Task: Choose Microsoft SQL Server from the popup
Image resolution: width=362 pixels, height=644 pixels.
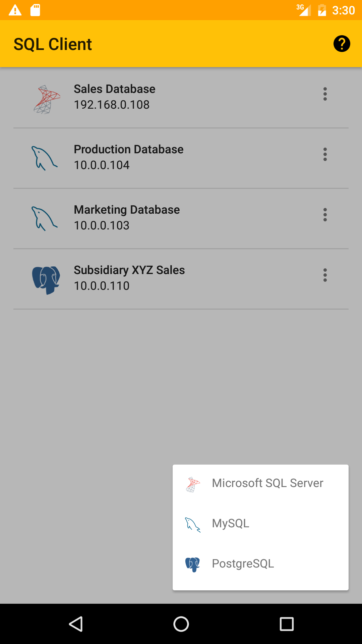Action: pos(267,483)
